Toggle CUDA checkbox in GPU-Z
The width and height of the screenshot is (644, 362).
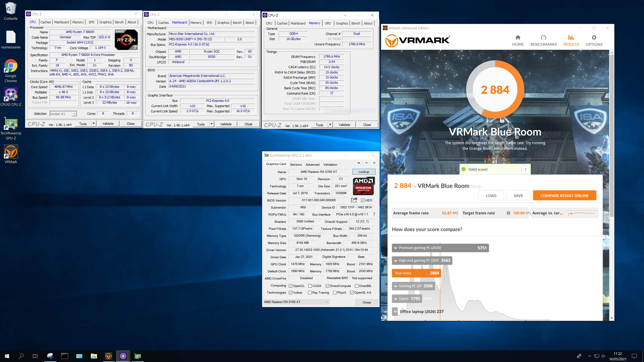click(x=310, y=286)
